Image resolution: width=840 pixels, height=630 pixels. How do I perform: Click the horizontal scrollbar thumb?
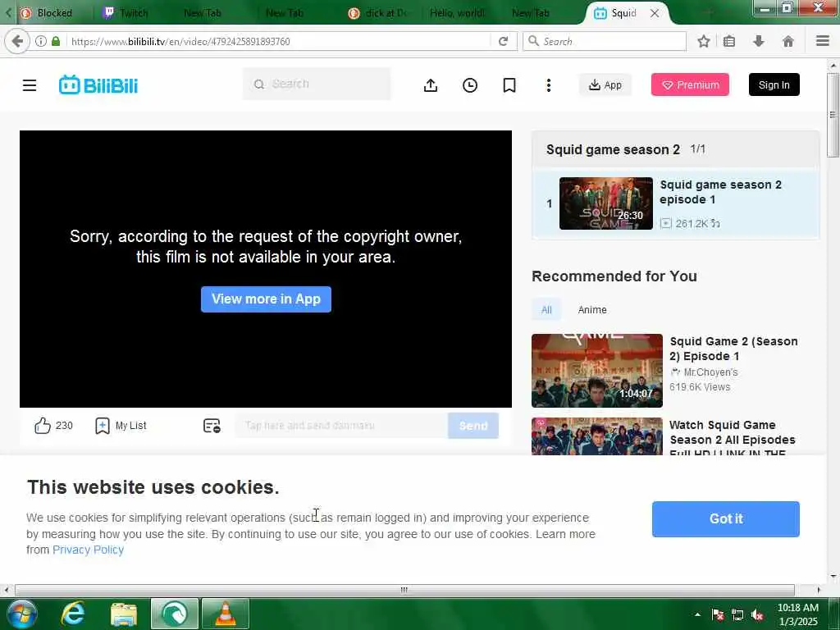(404, 590)
